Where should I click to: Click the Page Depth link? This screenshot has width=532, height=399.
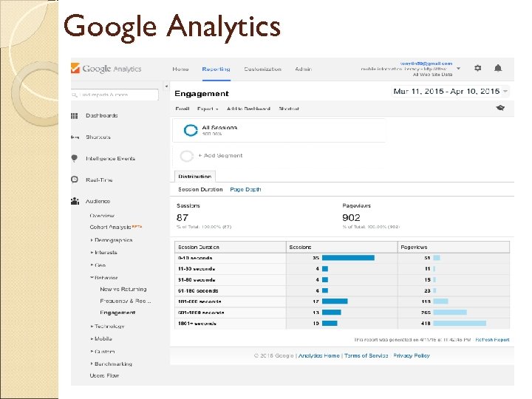[245, 190]
